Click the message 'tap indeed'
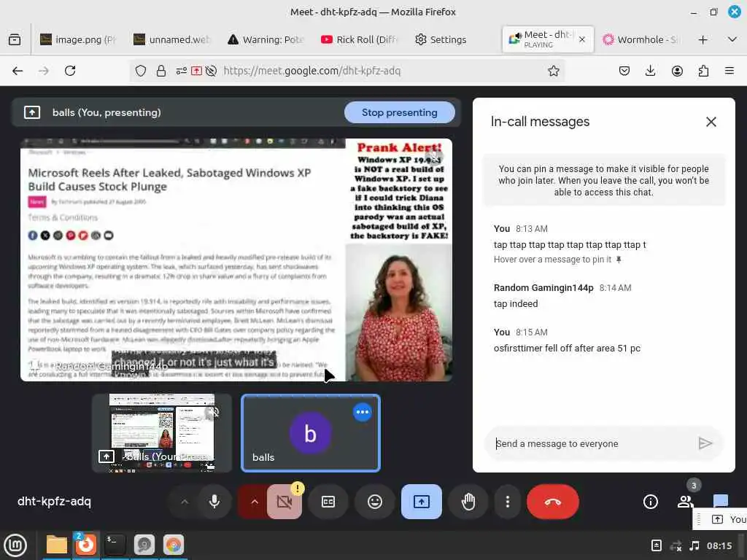Viewport: 747px width, 560px height. 516,304
